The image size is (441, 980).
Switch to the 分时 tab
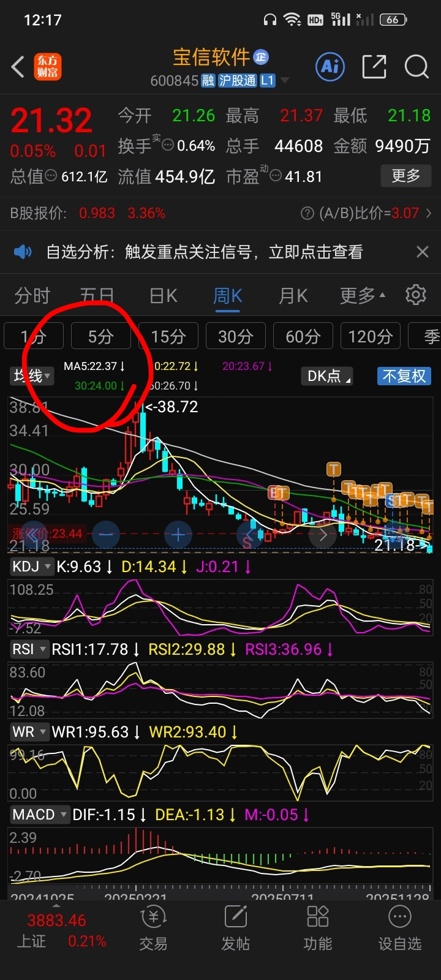coord(32,296)
